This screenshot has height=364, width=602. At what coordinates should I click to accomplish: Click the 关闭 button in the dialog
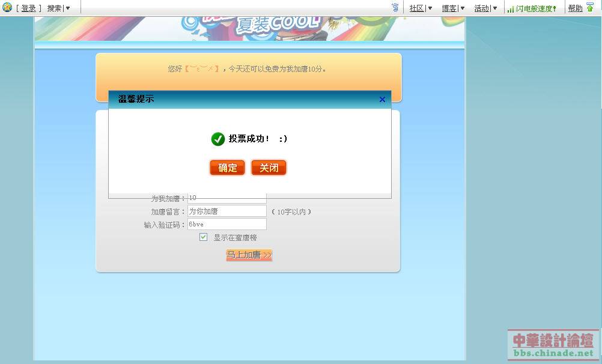pyautogui.click(x=269, y=168)
